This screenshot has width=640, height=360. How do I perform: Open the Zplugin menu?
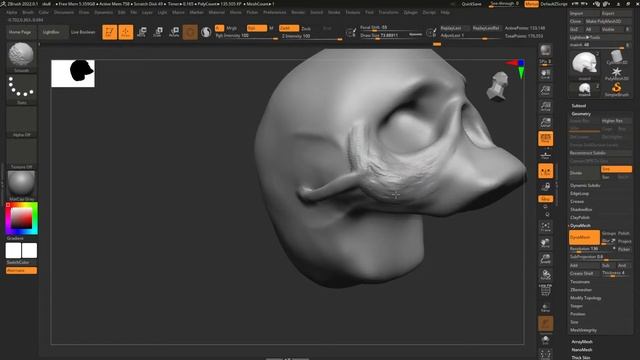click(411, 13)
